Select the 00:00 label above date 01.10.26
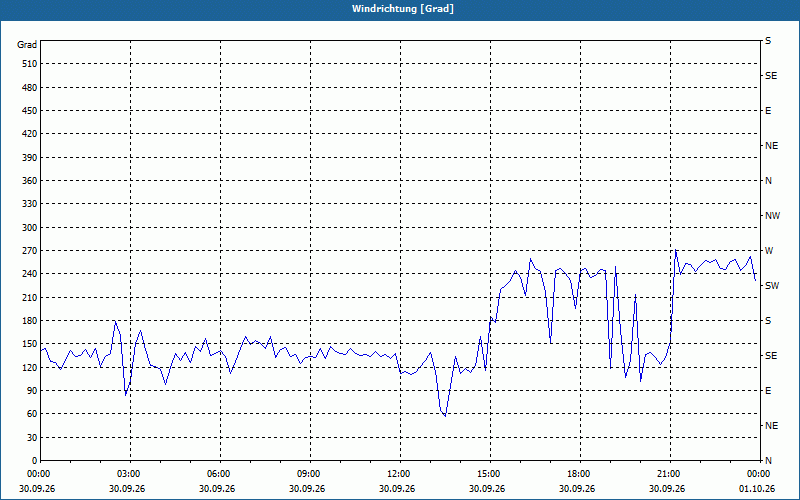 pyautogui.click(x=759, y=474)
